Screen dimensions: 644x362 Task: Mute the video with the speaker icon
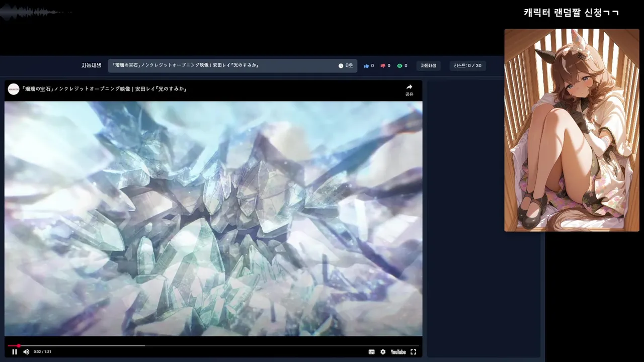point(26,352)
